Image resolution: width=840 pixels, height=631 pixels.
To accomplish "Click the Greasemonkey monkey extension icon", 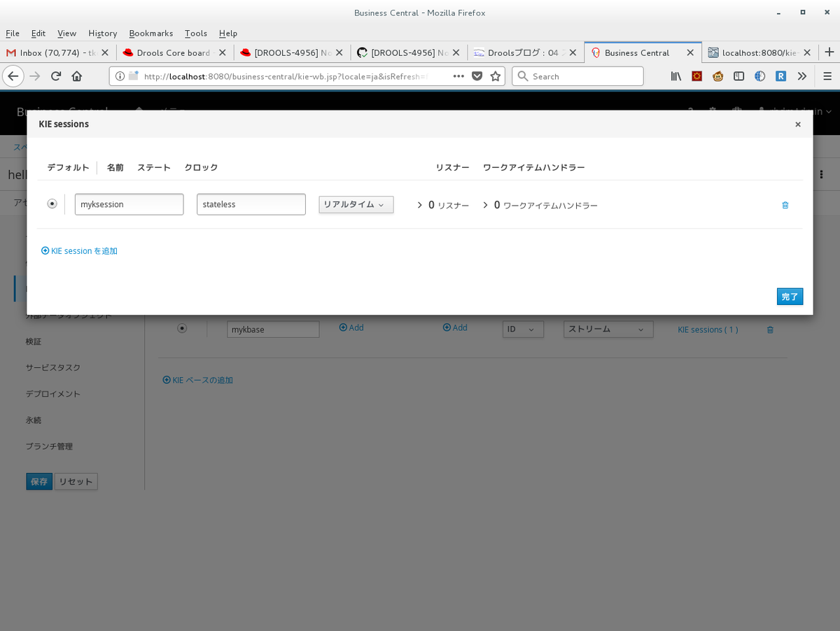I will tap(717, 76).
